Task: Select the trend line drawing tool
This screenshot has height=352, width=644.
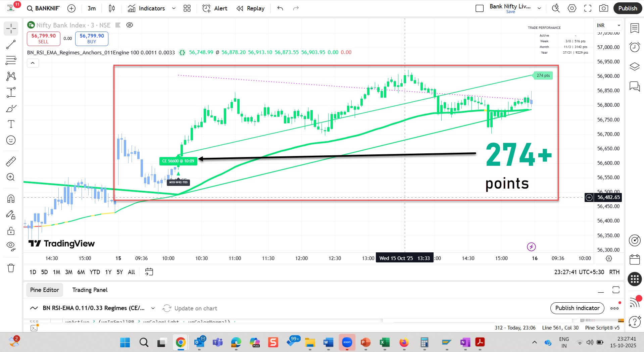Action: pyautogui.click(x=11, y=45)
